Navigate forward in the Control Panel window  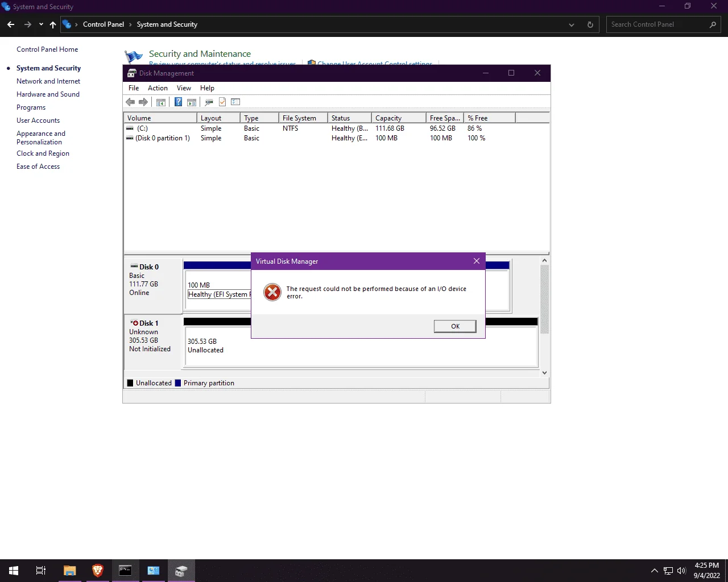[27, 24]
